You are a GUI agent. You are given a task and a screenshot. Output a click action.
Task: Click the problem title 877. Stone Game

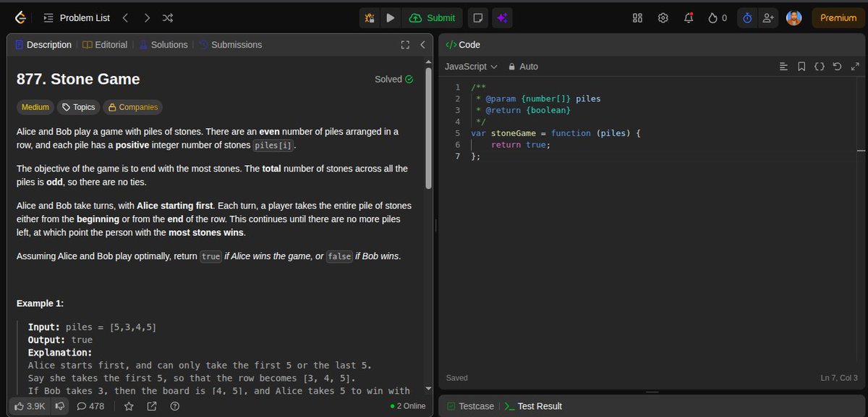78,80
